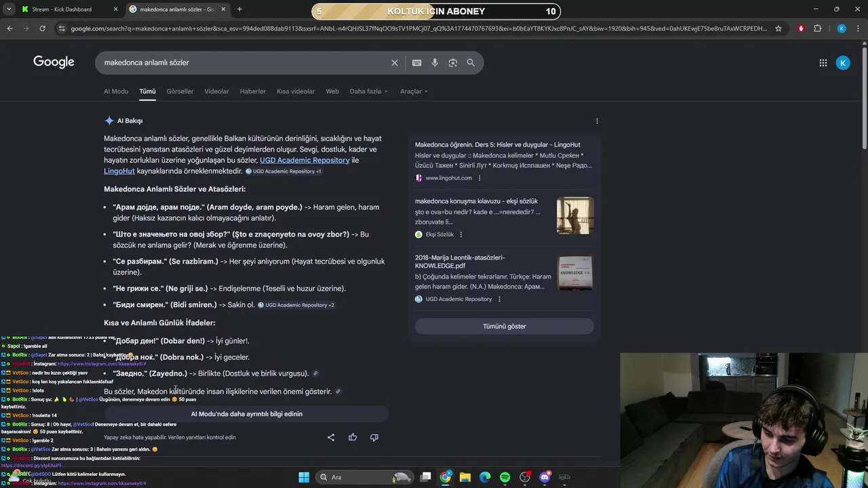This screenshot has width=868, height=488.
Task: Submit search with the magnifier icon
Action: tap(471, 62)
